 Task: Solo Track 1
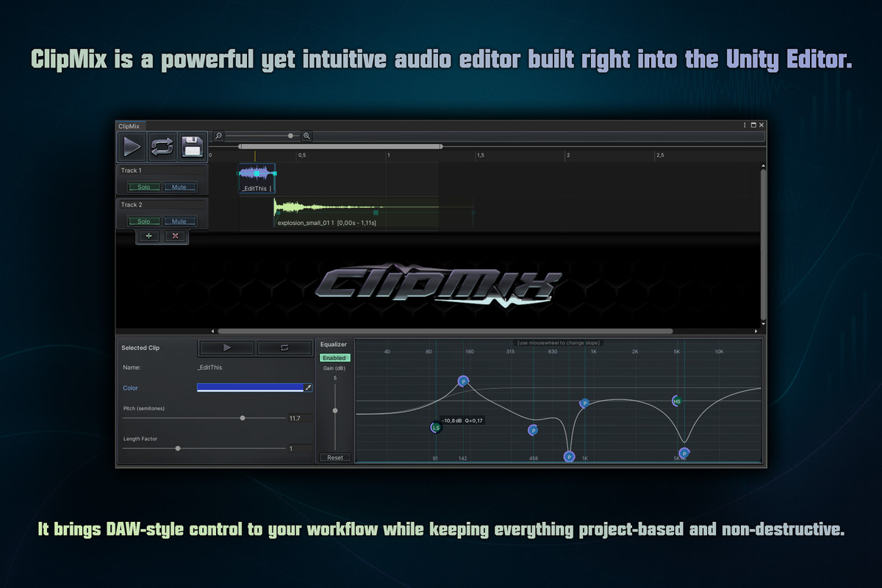click(143, 187)
